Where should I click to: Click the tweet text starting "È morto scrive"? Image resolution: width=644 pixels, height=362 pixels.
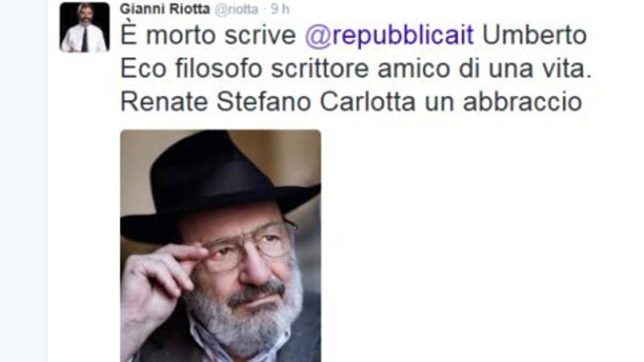tap(356, 69)
